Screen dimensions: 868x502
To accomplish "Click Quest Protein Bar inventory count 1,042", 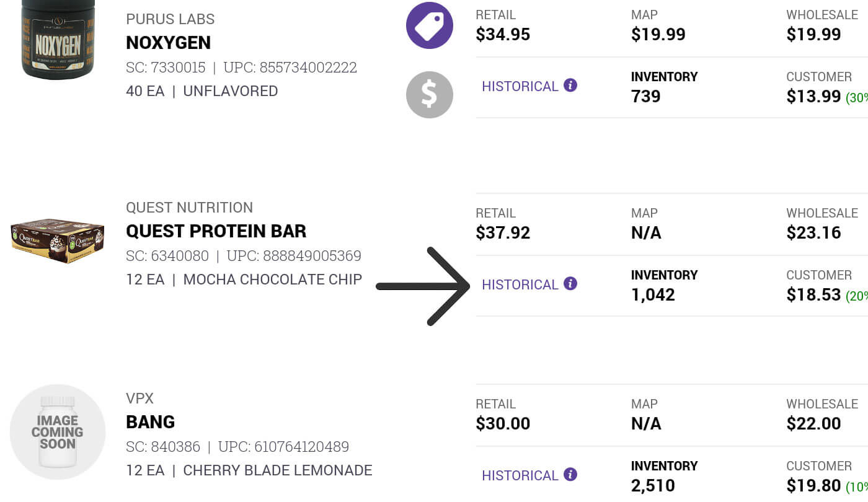I will [653, 295].
